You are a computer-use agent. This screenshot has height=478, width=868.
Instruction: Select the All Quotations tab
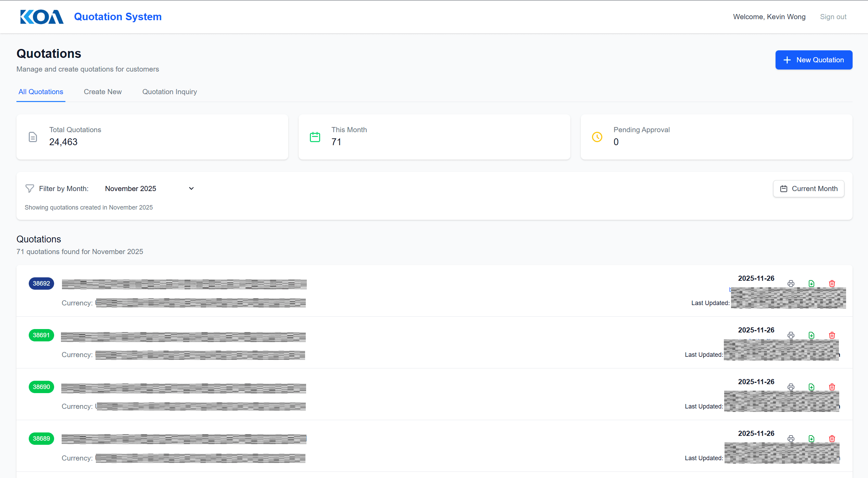coord(41,92)
